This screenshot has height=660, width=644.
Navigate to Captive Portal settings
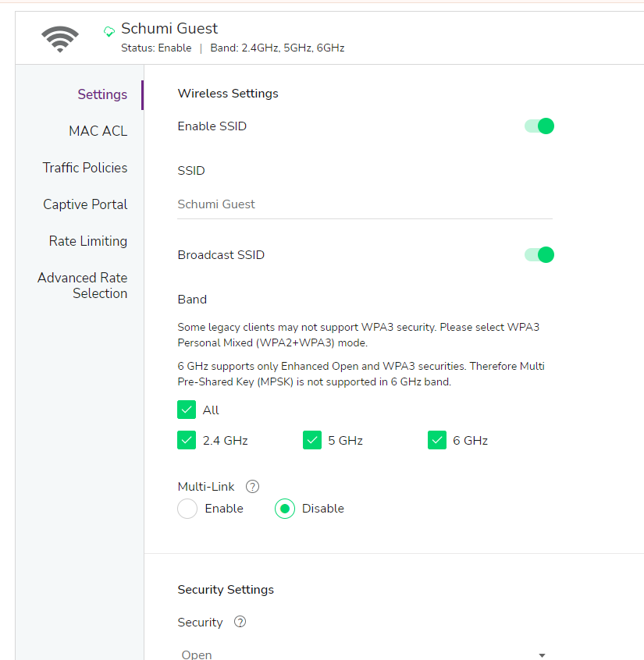(85, 204)
